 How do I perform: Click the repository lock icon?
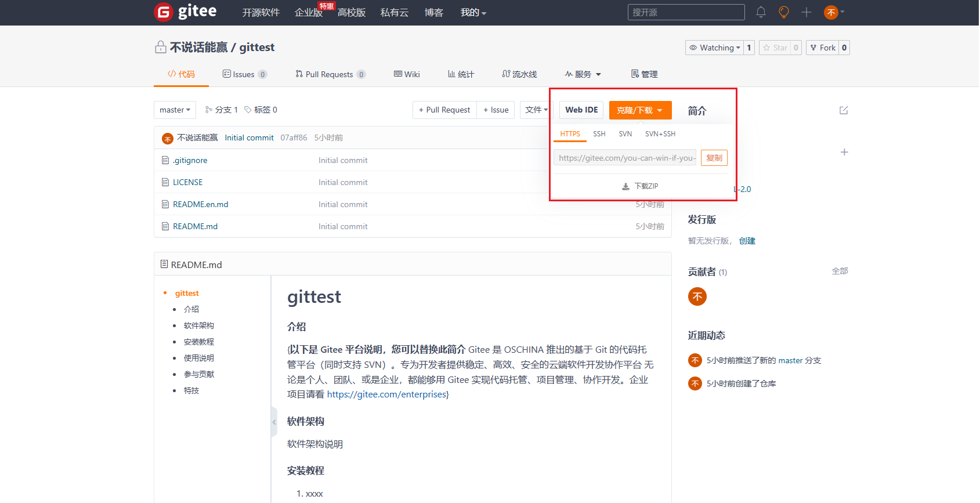pyautogui.click(x=160, y=47)
